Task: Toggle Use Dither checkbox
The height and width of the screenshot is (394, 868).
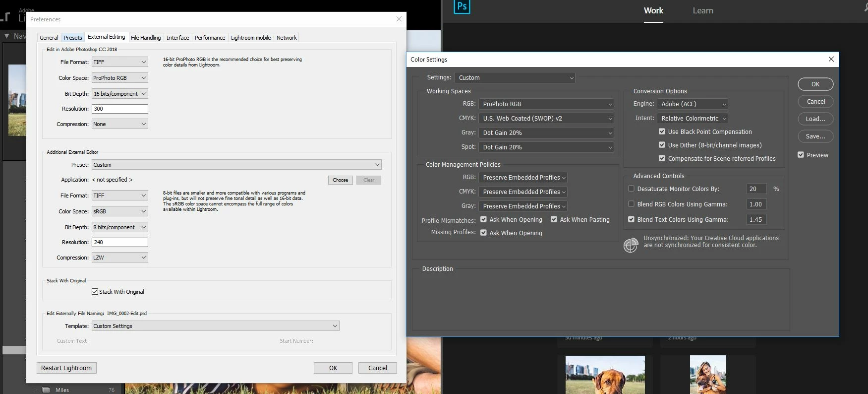Action: point(662,145)
